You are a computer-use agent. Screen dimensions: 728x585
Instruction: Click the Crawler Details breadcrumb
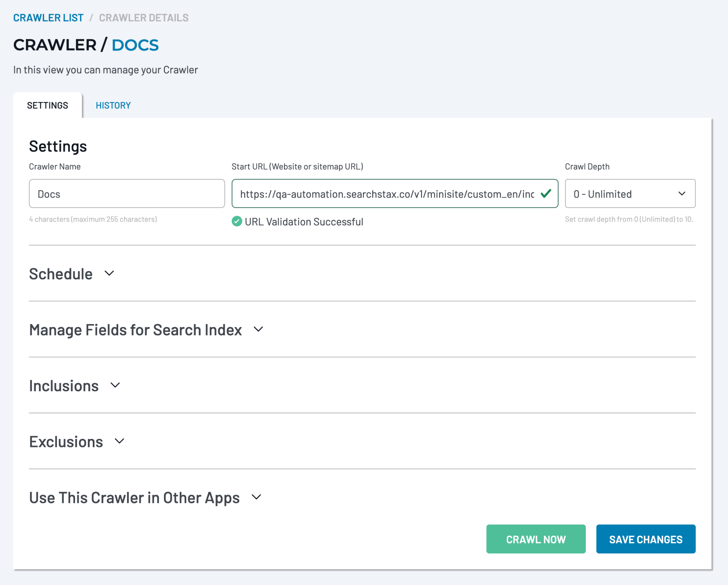click(x=144, y=17)
